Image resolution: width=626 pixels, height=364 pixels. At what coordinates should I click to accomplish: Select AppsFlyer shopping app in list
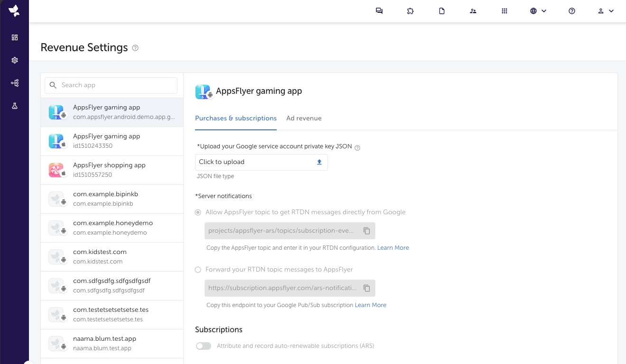point(112,170)
